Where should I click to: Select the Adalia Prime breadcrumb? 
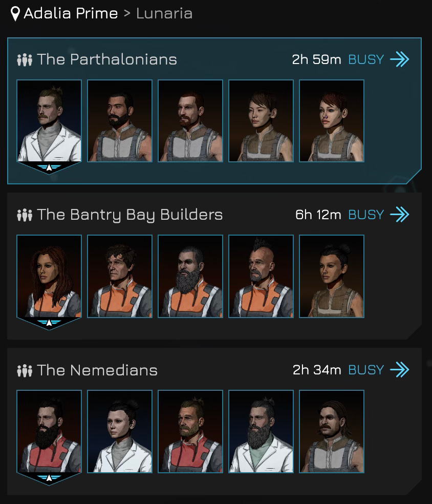(x=71, y=13)
